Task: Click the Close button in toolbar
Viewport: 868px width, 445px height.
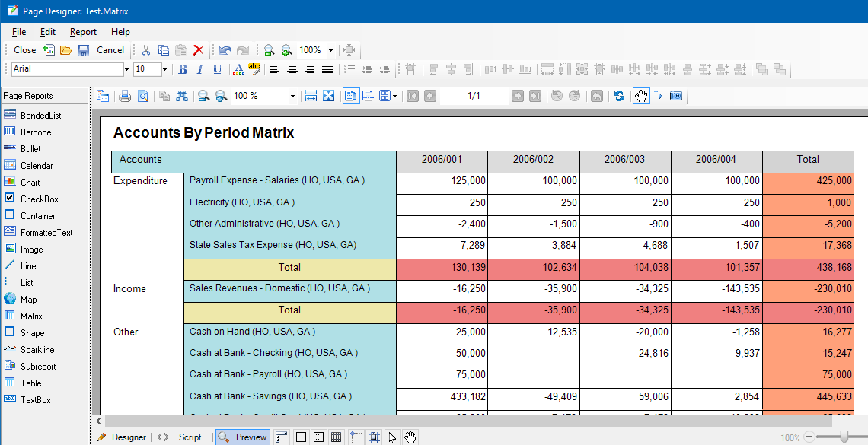Action: pyautogui.click(x=24, y=50)
